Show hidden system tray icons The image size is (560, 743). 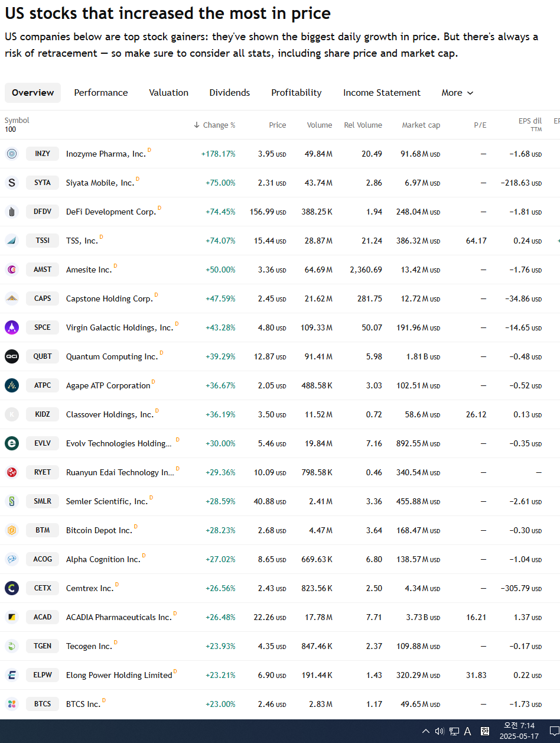coord(425,731)
